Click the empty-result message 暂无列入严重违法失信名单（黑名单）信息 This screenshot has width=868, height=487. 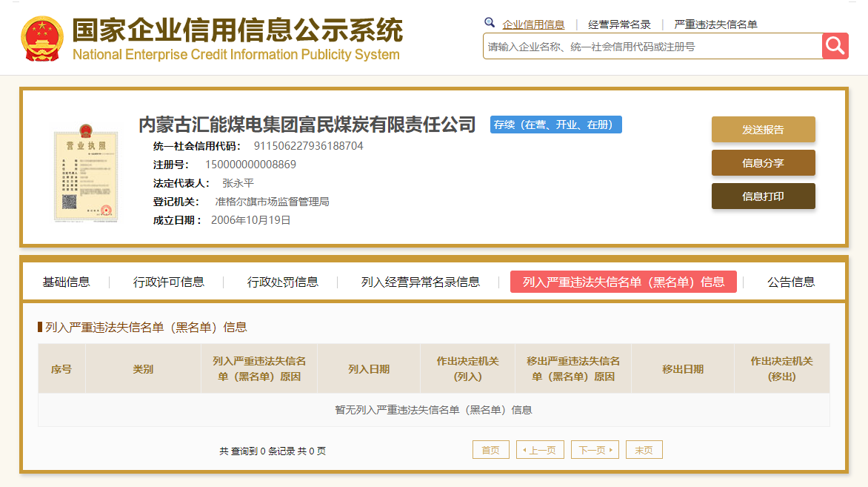[x=433, y=410]
